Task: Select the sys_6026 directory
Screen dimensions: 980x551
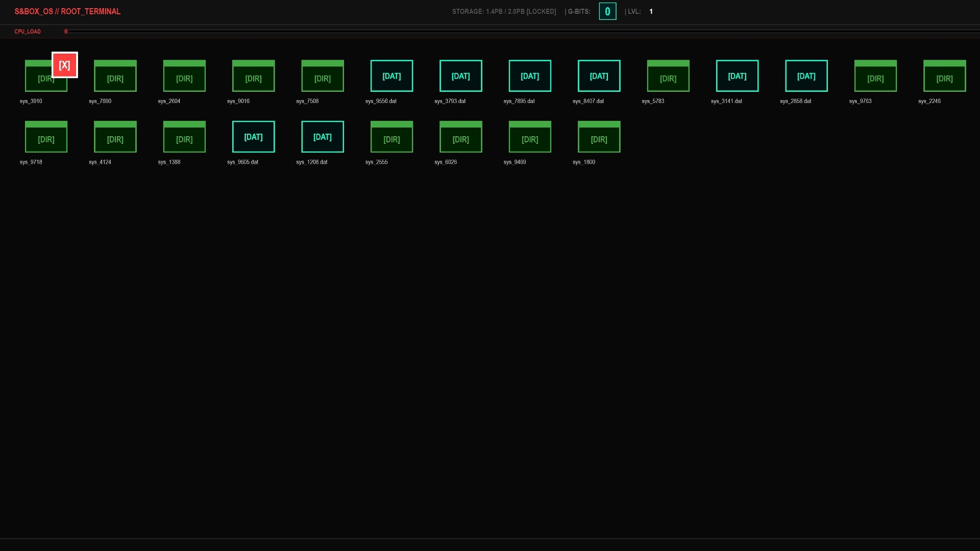Action: 460,137
